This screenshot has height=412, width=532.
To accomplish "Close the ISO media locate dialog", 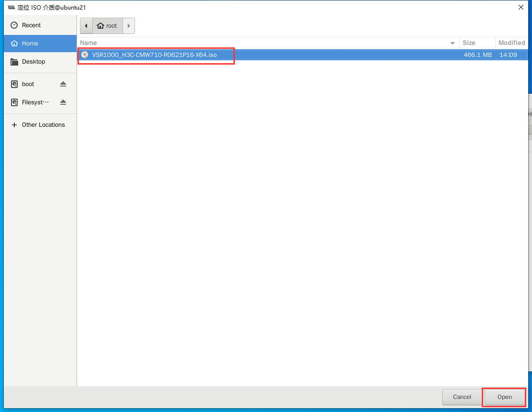I will (521, 7).
